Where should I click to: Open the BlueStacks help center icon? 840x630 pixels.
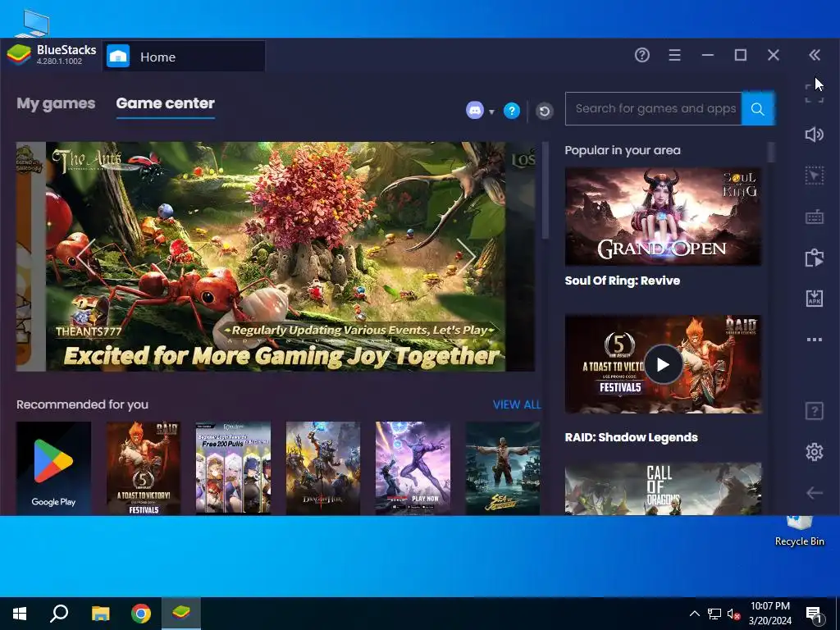[x=641, y=55]
